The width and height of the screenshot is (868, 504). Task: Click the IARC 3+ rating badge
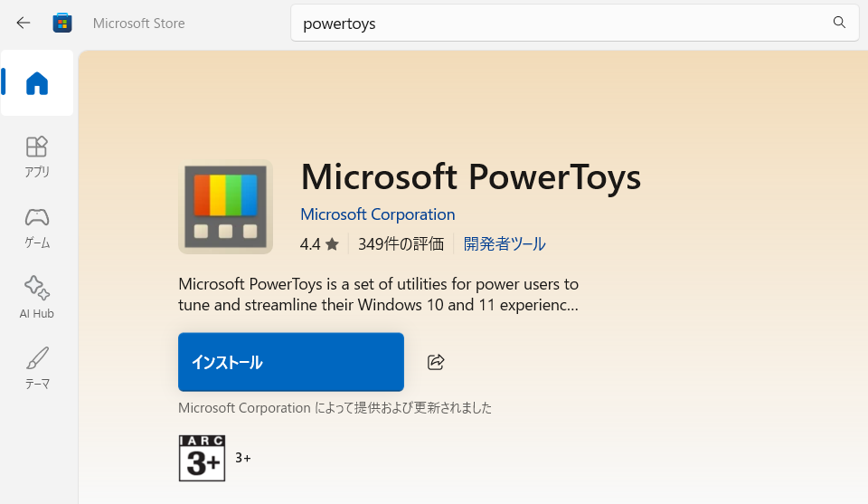coord(202,458)
